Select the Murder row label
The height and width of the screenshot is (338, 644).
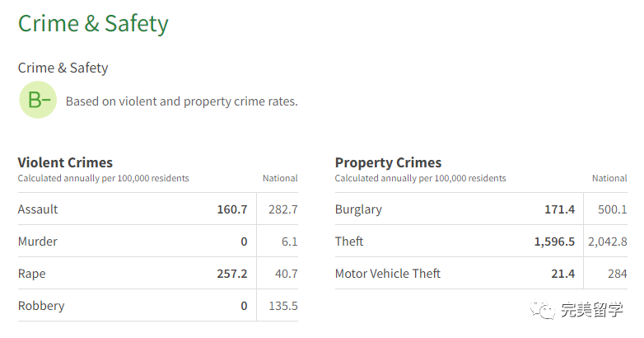point(38,241)
